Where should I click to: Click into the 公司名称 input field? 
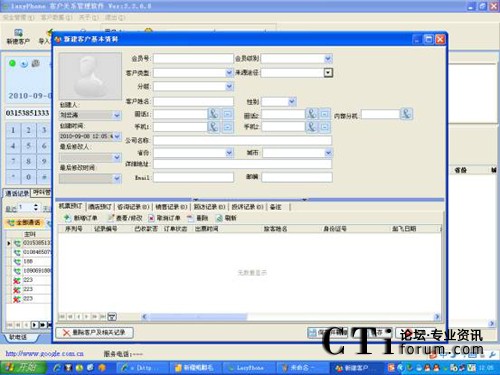point(242,140)
